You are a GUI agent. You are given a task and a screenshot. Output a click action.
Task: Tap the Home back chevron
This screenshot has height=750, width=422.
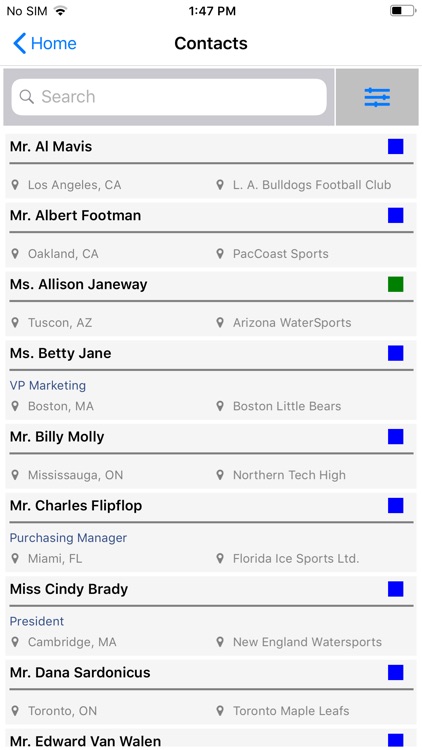point(20,44)
